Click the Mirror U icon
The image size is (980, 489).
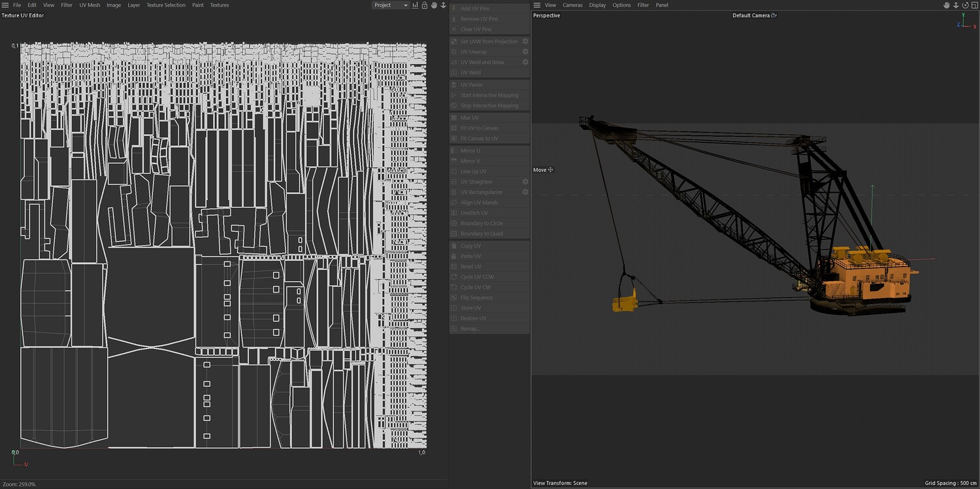454,150
